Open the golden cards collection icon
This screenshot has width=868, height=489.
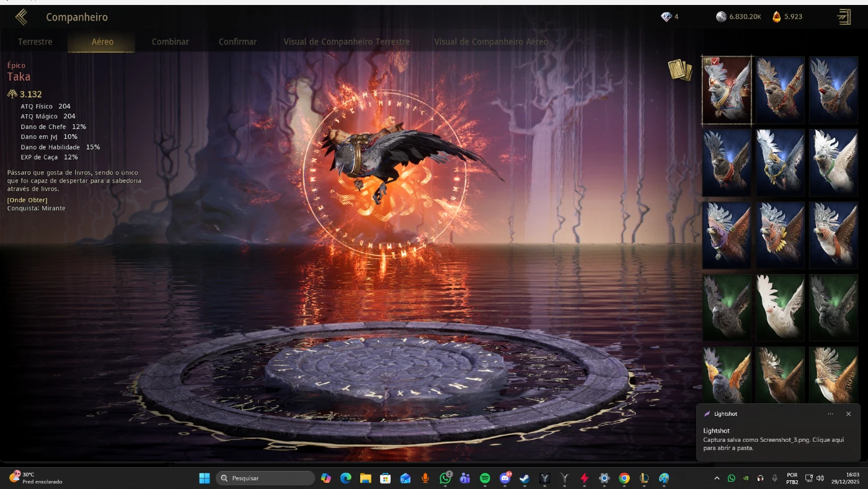(x=680, y=70)
